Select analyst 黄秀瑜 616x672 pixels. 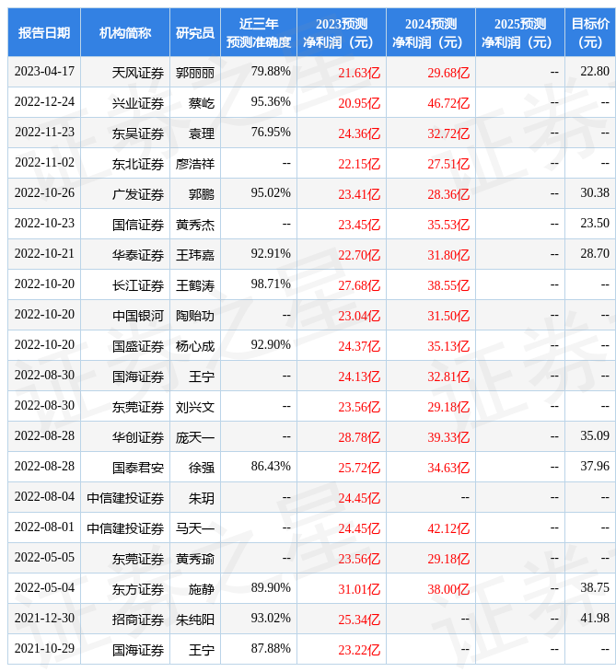(195, 560)
